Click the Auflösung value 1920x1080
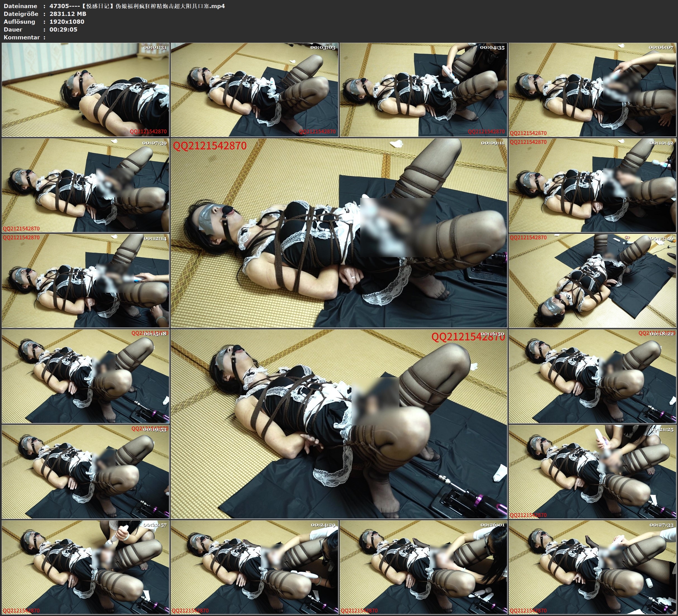The image size is (678, 616). (66, 22)
